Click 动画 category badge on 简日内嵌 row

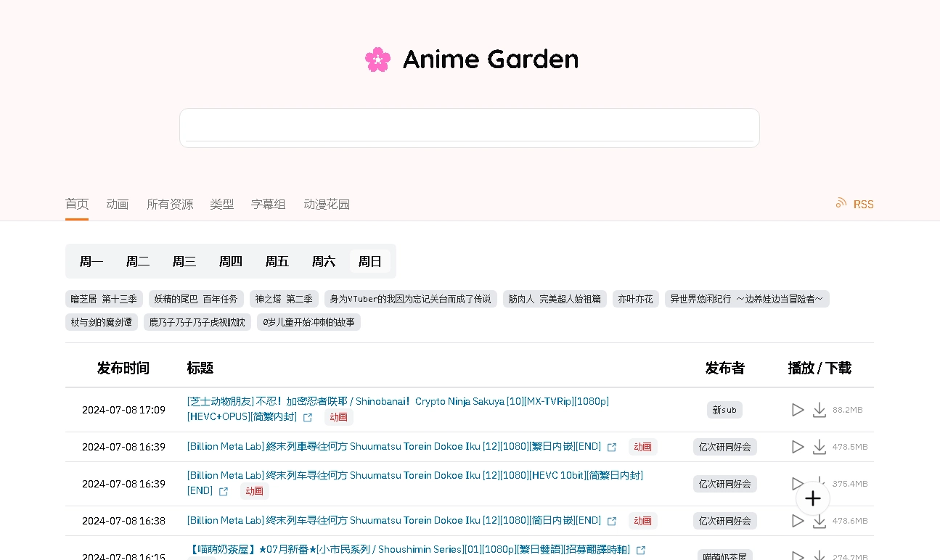(642, 521)
